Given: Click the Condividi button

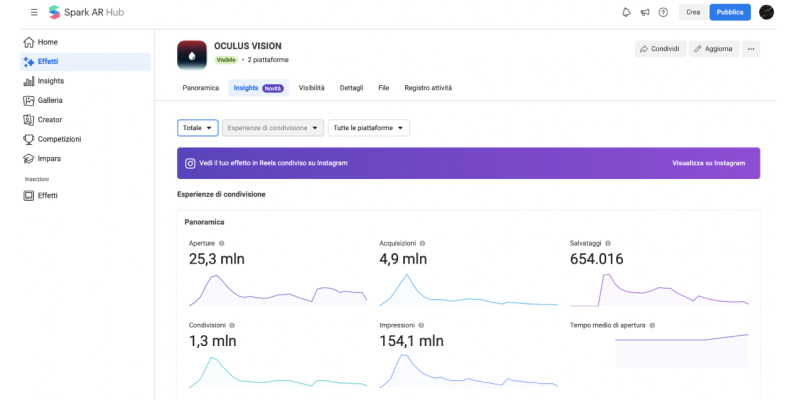Looking at the screenshot, I should coord(661,49).
